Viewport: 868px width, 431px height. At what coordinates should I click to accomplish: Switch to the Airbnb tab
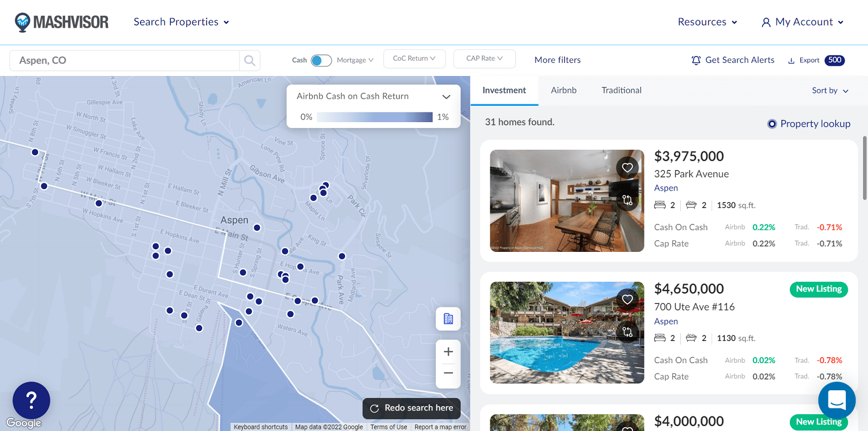coord(564,91)
